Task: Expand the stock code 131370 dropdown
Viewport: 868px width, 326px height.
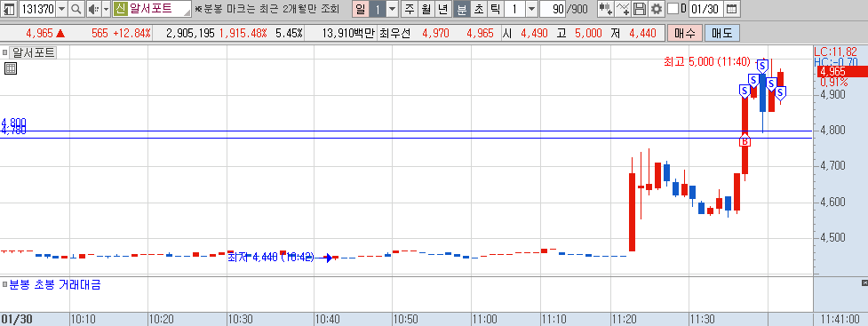Action: [x=61, y=9]
